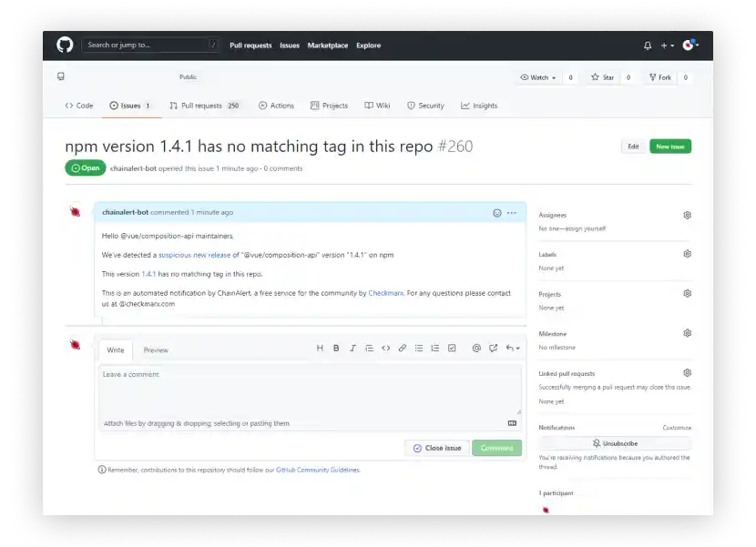756x547 pixels.
Task: Switch to the Insights tab
Action: coord(479,106)
